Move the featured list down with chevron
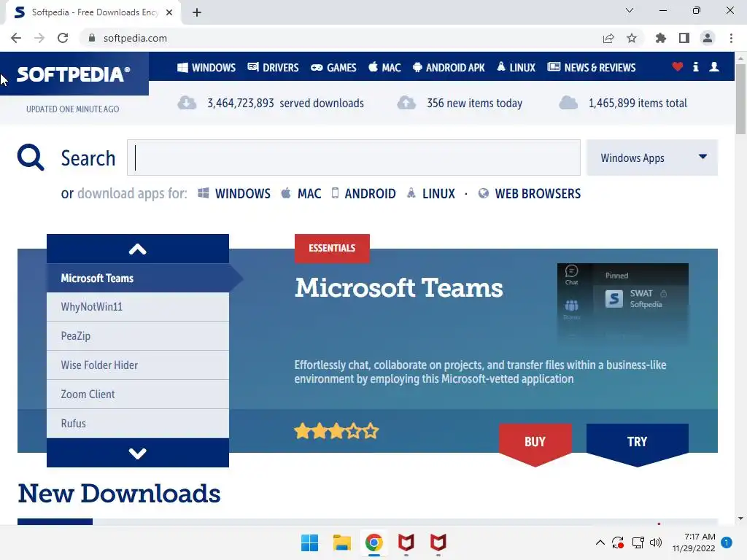This screenshot has width=747, height=560. (x=138, y=453)
